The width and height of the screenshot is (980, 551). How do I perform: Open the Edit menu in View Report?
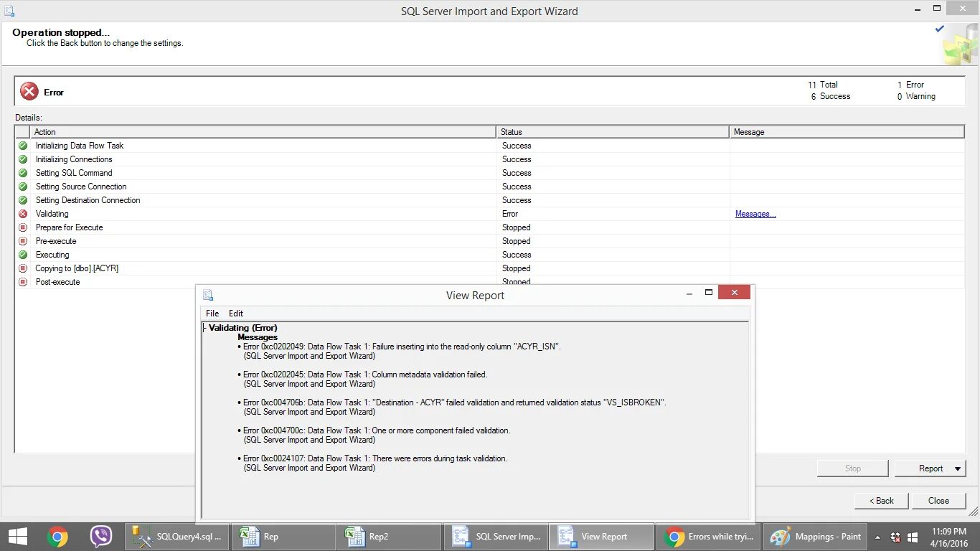(235, 313)
